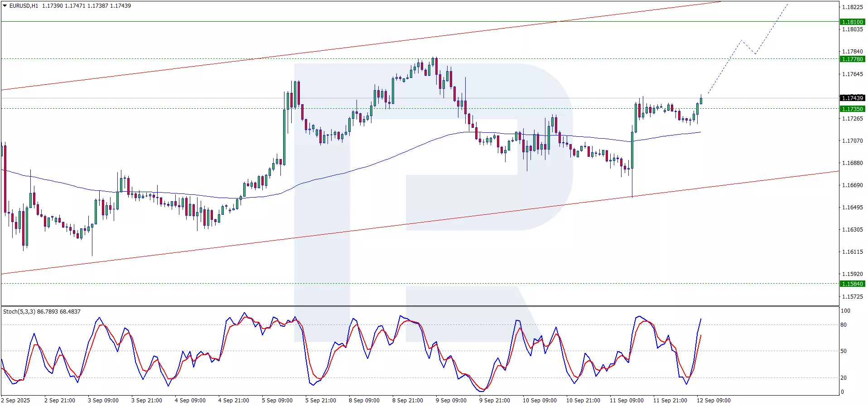Click the stochastic 50 level scale mark

844,351
